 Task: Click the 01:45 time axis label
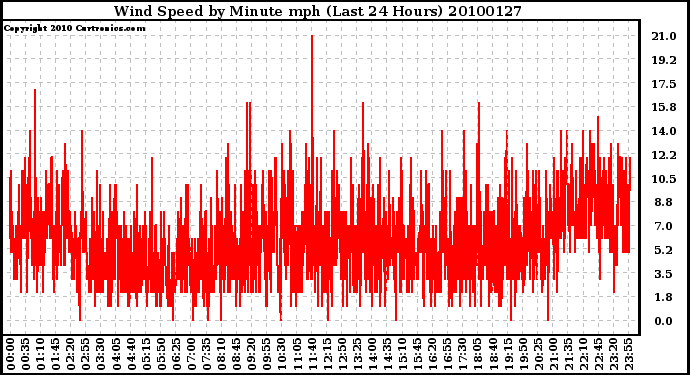coord(55,355)
